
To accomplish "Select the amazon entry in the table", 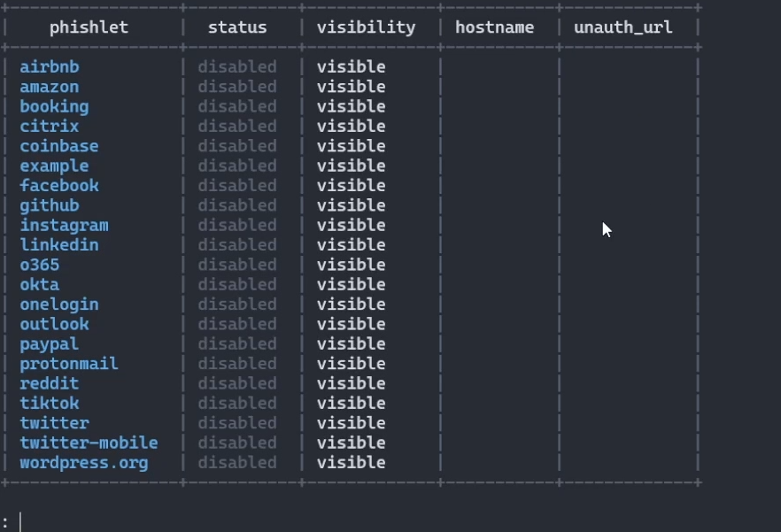I will point(50,87).
